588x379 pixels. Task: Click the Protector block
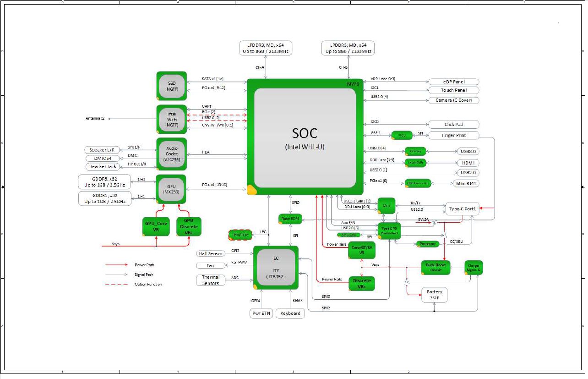tap(428, 244)
